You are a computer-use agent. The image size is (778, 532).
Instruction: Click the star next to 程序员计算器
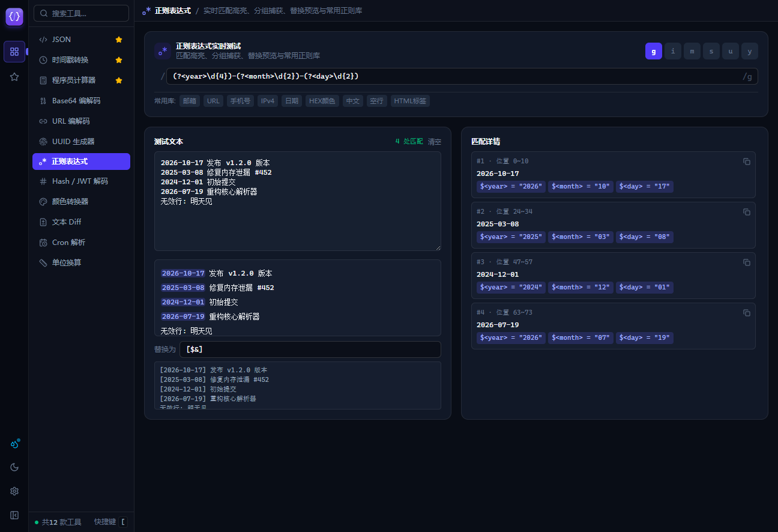[x=119, y=80]
